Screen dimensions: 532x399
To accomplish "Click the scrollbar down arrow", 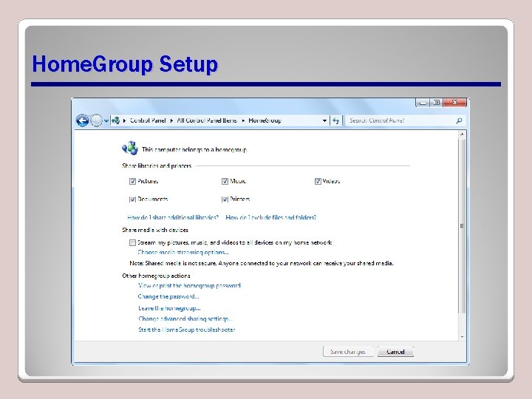I will 462,337.
